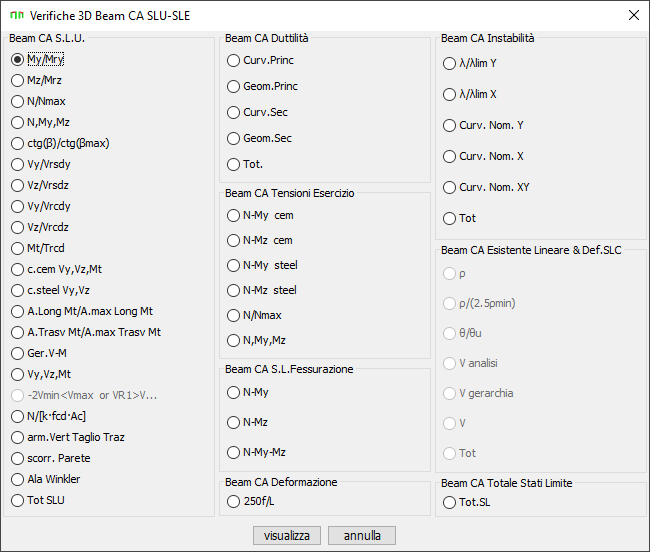Close the Verifiche 3D Beam dialog

[633, 15]
